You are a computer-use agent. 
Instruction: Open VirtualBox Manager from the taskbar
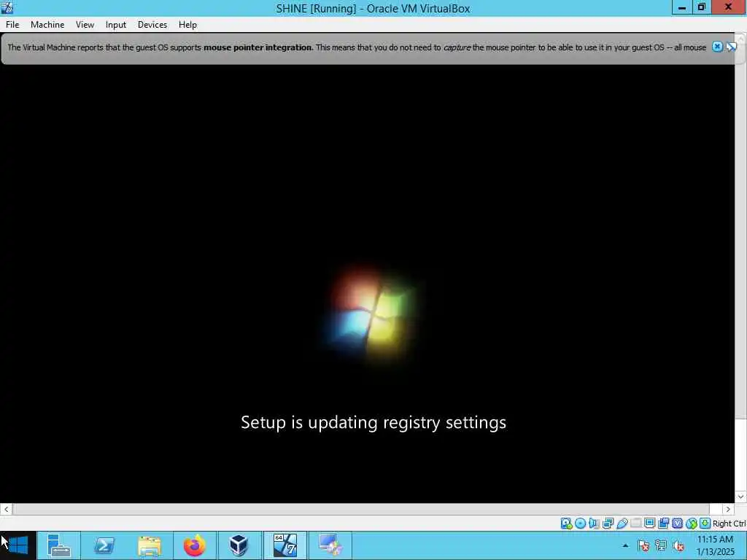pos(239,545)
